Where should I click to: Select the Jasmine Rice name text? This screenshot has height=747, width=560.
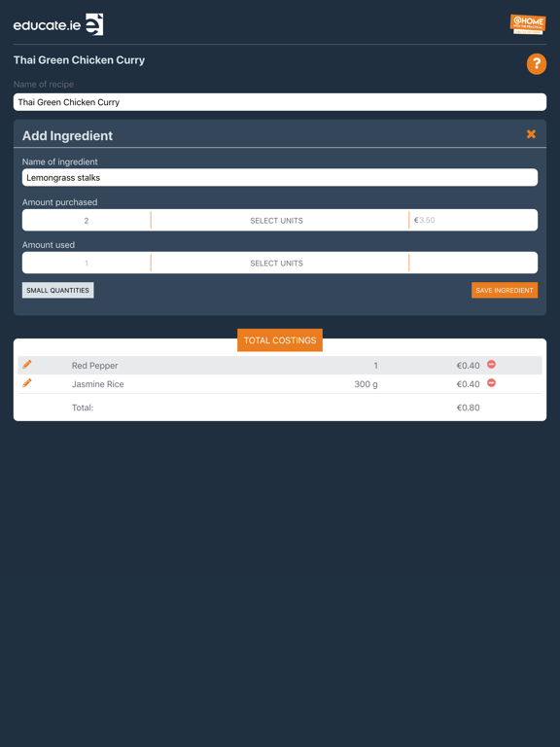click(x=97, y=384)
